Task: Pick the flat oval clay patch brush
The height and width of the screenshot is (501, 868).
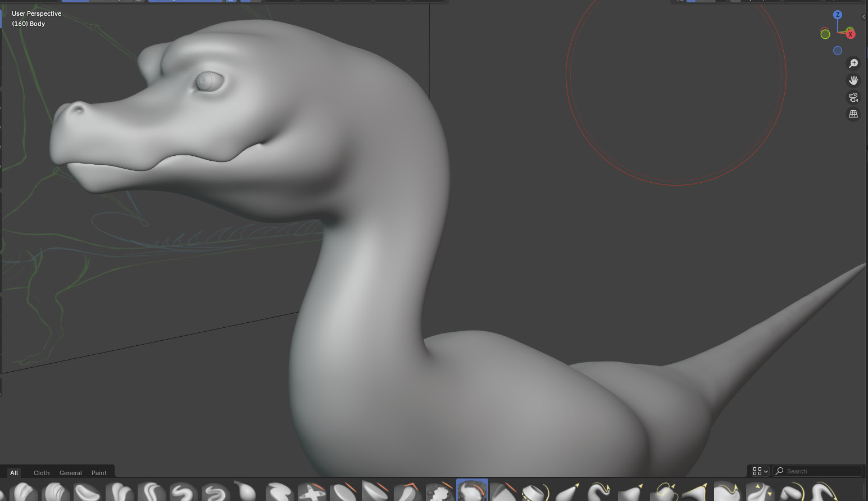Action: 87,492
